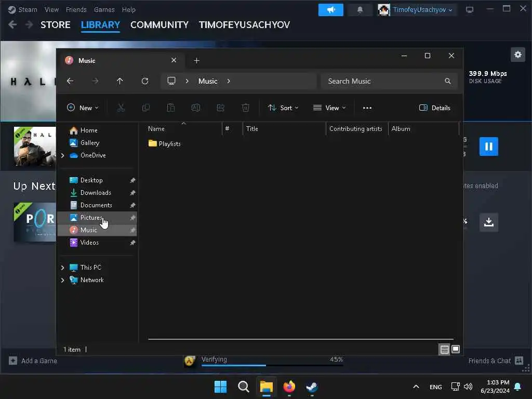Click the Search Music field
Image resolution: width=532 pixels, height=399 pixels.
click(389, 81)
